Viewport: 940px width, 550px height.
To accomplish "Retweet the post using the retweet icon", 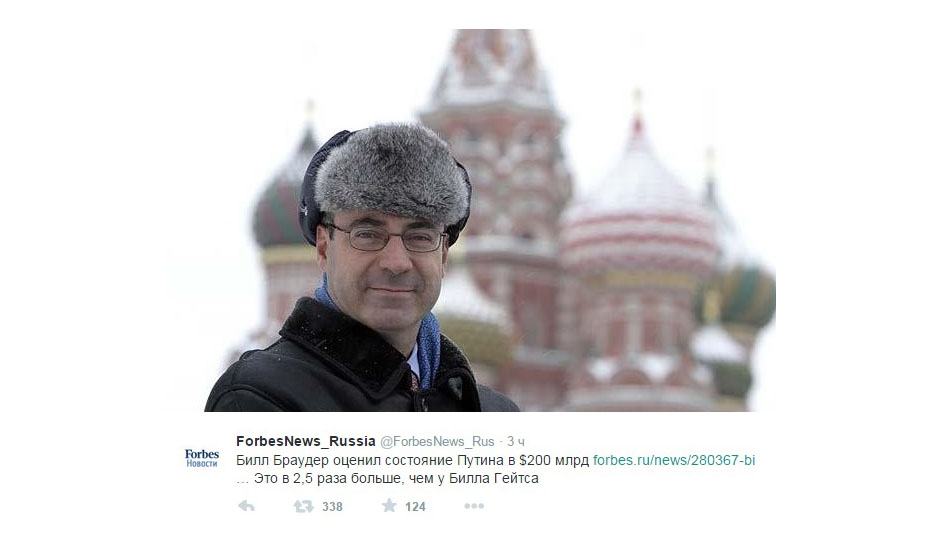I will (x=303, y=506).
